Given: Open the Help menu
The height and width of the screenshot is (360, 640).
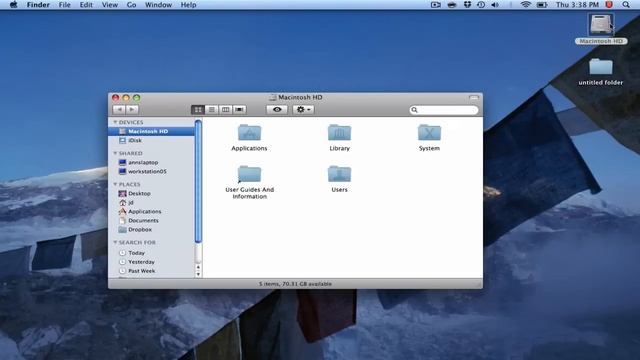Looking at the screenshot, I should click(x=188, y=5).
